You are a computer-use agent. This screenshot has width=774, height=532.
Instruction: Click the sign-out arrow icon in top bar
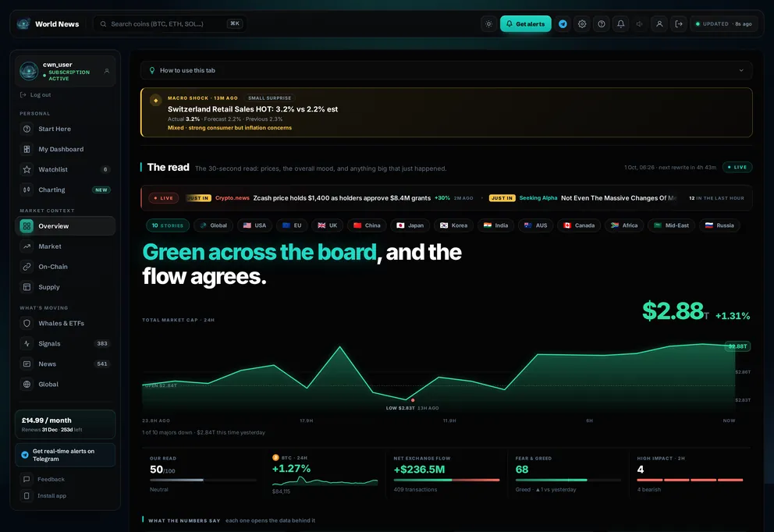(x=679, y=23)
